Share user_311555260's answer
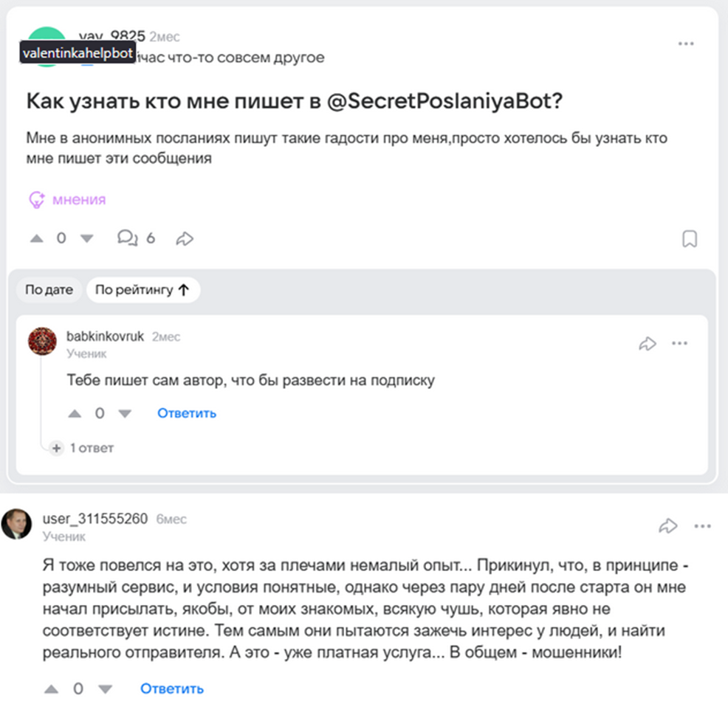 [667, 526]
